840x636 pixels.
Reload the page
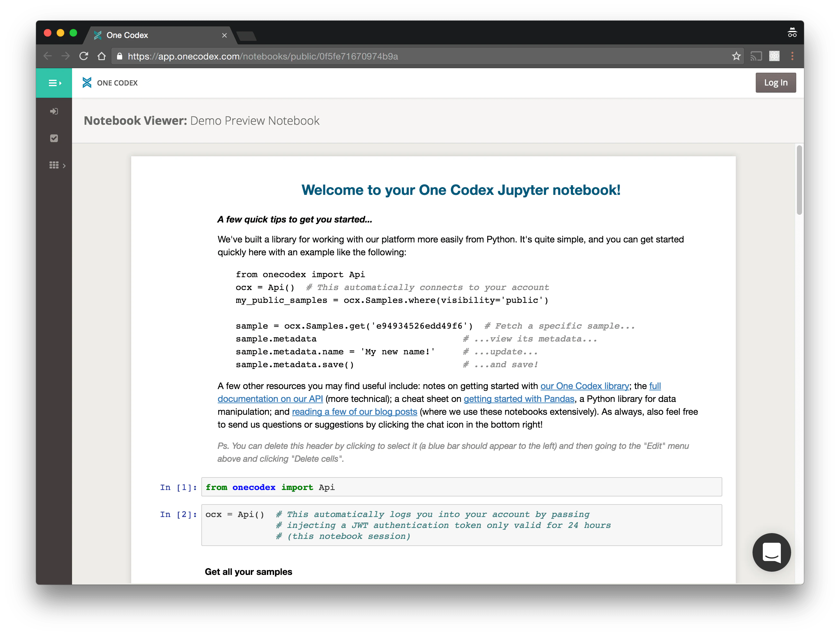(x=84, y=56)
